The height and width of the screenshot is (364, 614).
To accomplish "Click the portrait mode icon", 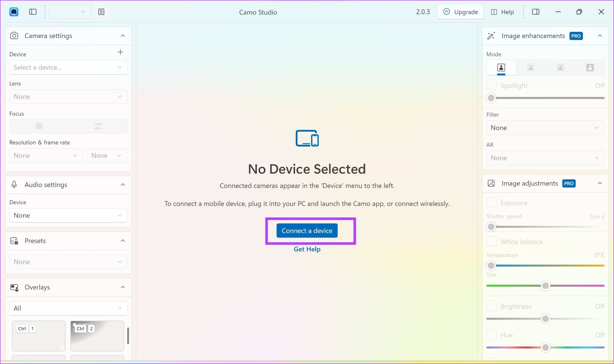I will [501, 67].
